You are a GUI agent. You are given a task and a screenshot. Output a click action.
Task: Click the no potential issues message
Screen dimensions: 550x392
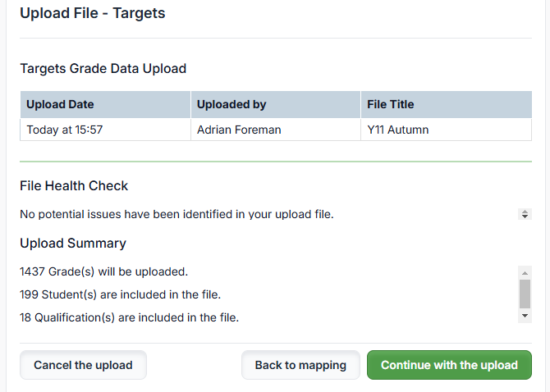click(x=176, y=214)
